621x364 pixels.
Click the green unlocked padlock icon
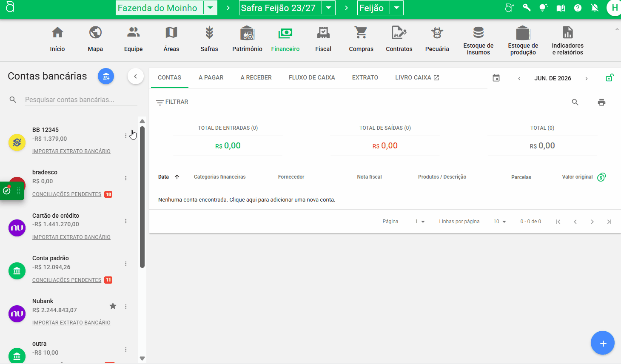pyautogui.click(x=610, y=78)
